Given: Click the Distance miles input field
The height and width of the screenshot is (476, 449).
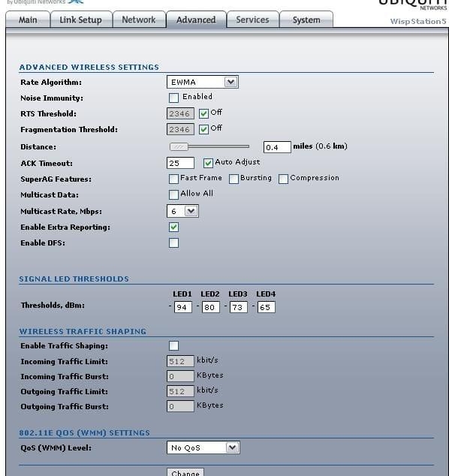Looking at the screenshot, I should pyautogui.click(x=277, y=147).
